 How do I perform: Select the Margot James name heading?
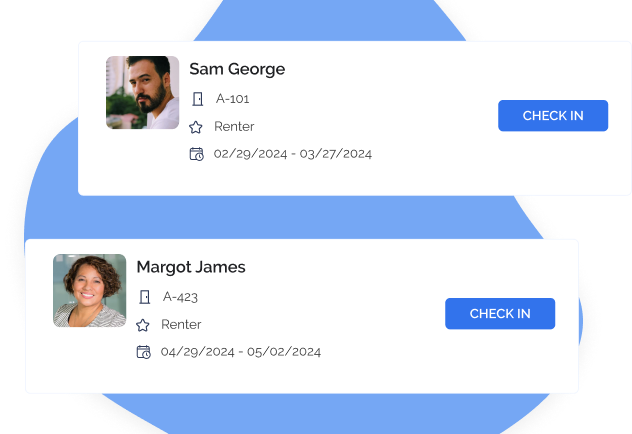point(191,267)
